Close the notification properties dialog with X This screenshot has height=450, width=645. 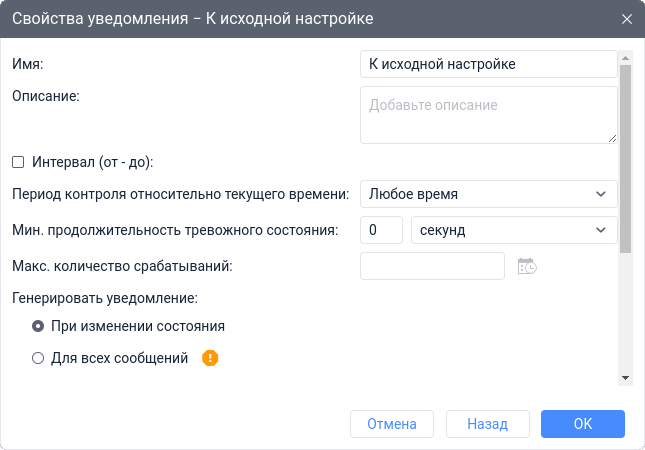(627, 19)
